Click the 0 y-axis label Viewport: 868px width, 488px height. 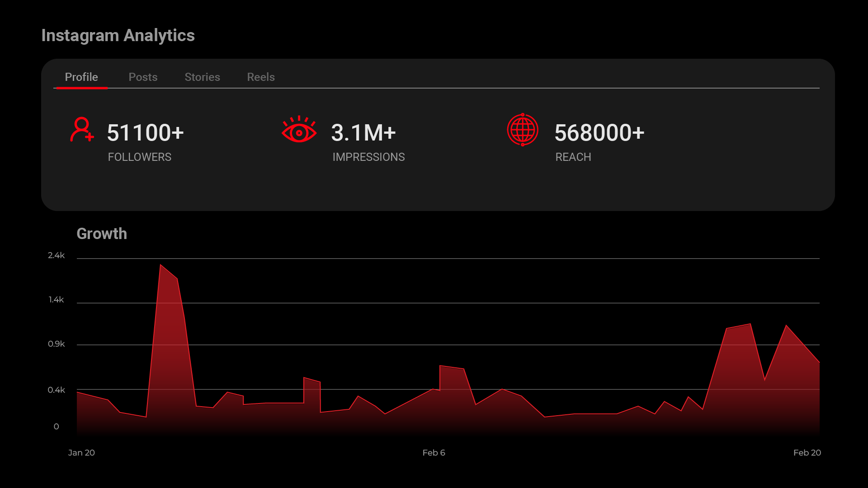(57, 427)
